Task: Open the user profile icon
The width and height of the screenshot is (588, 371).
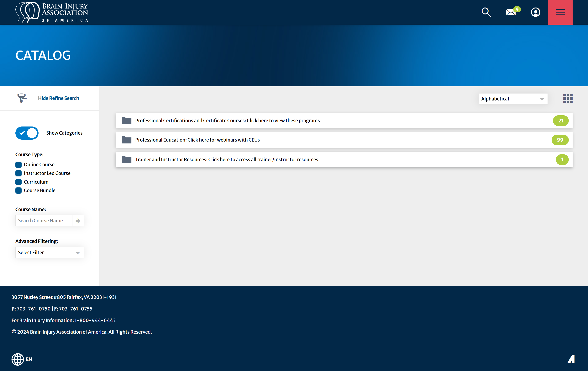Action: 536,12
